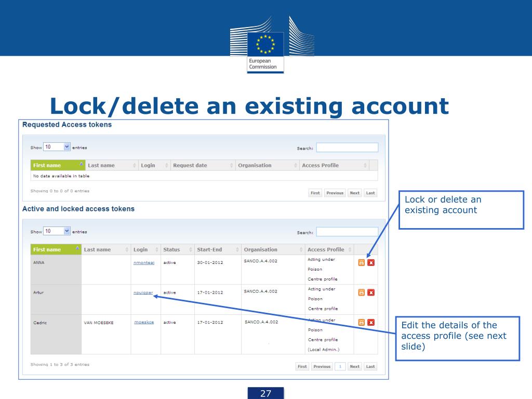This screenshot has width=532, height=399.
Task: Sort Requested tokens by Login
Action: tap(154, 165)
